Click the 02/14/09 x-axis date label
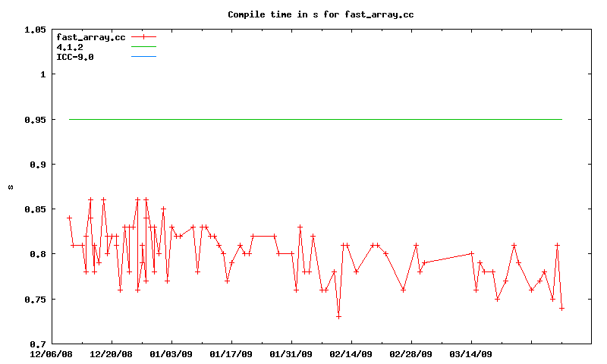The width and height of the screenshot is (607, 364). [351, 354]
